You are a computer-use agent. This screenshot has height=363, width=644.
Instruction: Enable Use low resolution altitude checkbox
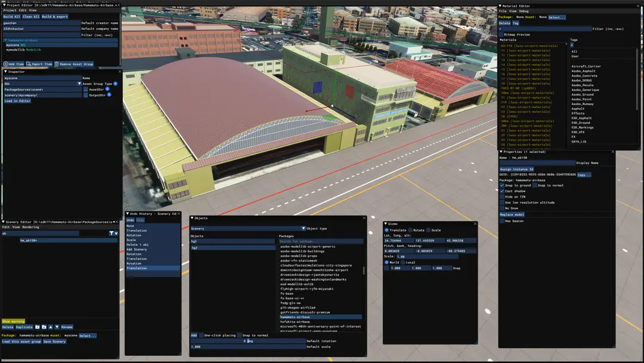tap(502, 202)
